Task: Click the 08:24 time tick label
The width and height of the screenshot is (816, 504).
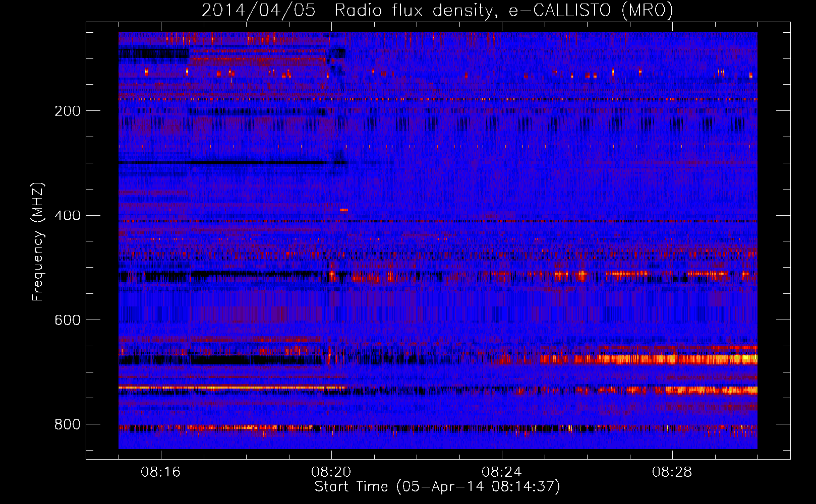Action: [x=502, y=472]
